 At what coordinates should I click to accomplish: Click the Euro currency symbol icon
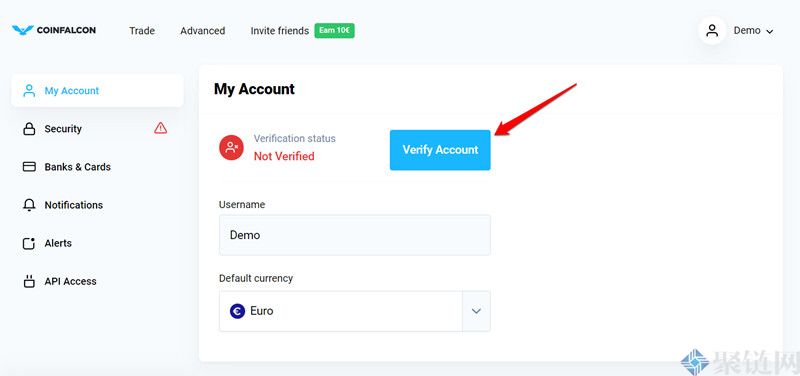237,311
